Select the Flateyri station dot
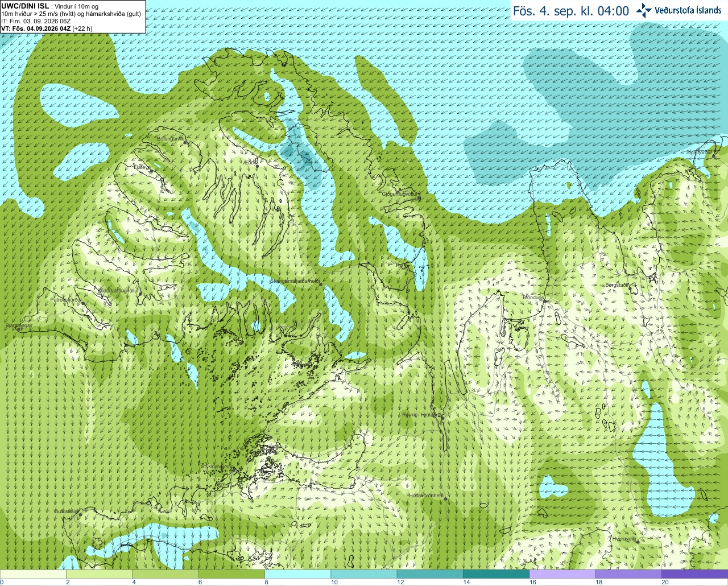The height and width of the screenshot is (586, 728). tap(151, 170)
